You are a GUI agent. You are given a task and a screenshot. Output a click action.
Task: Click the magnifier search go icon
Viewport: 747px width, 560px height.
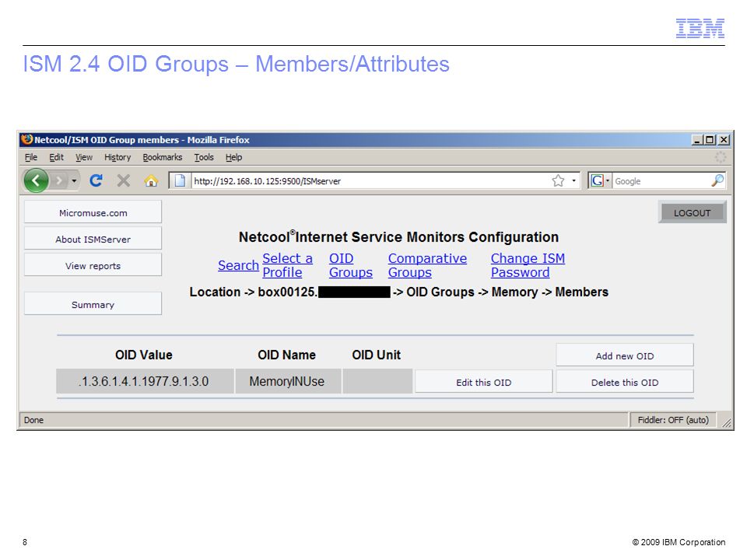717,180
